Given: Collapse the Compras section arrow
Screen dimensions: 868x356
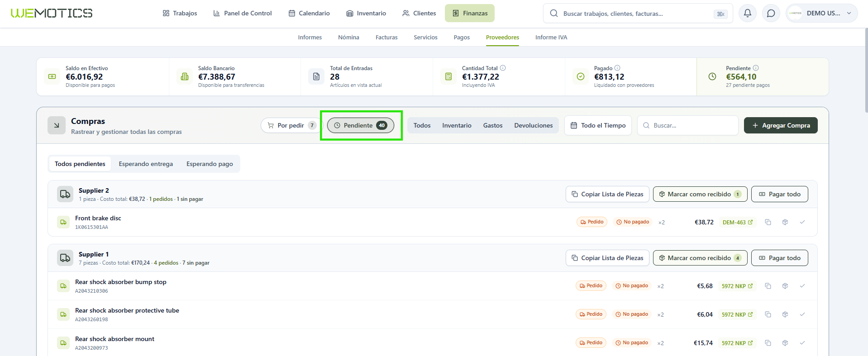Looking at the screenshot, I should pyautogui.click(x=57, y=125).
